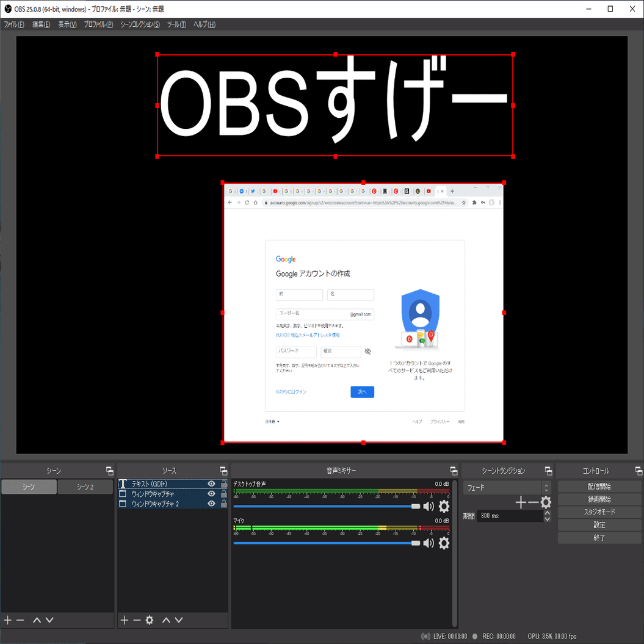
Task: Move scene down in the シーン panel
Action: (49, 620)
